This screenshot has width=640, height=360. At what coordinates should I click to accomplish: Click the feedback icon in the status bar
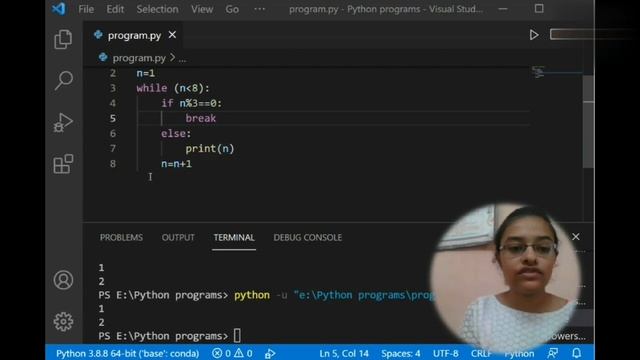coord(553,353)
